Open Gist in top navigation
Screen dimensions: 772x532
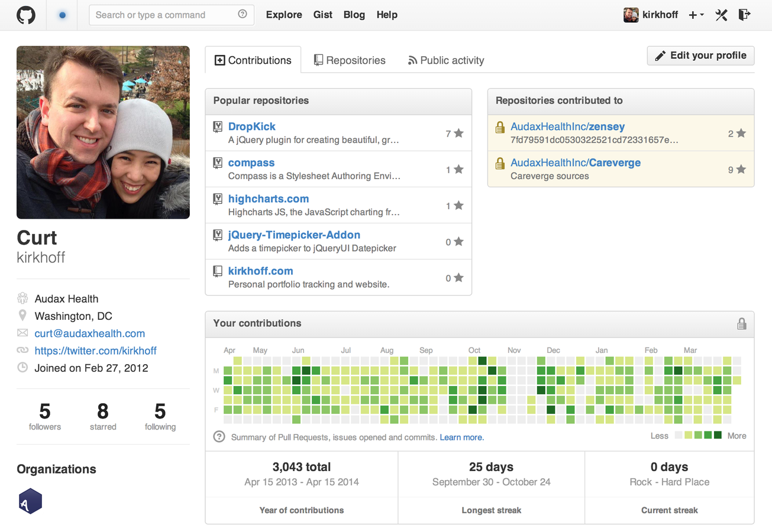tap(322, 15)
